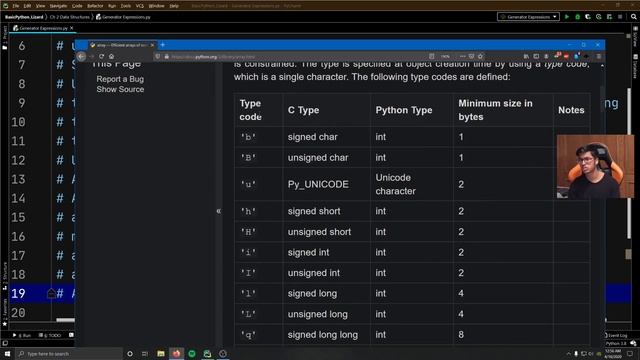Image resolution: width=640 pixels, height=360 pixels.
Task: Go to the browser home page
Action: tap(111, 56)
